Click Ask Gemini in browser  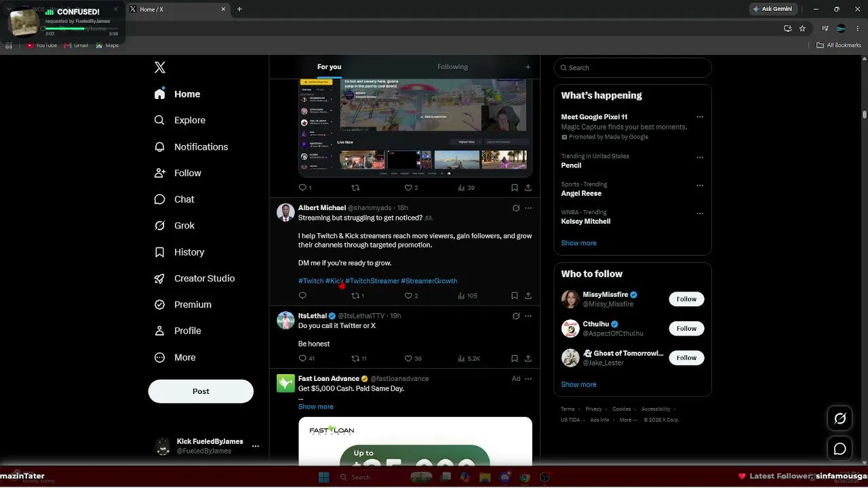772,9
